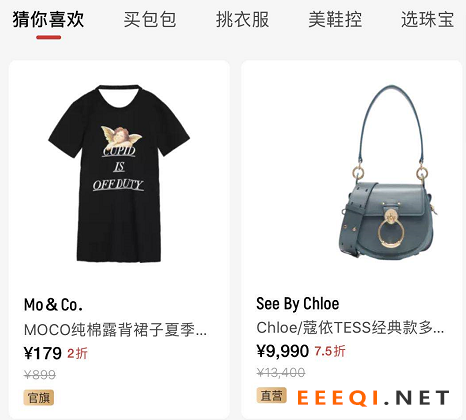This screenshot has height=420, width=466.
Task: Go to the 美鞋控 tab
Action: click(x=335, y=19)
